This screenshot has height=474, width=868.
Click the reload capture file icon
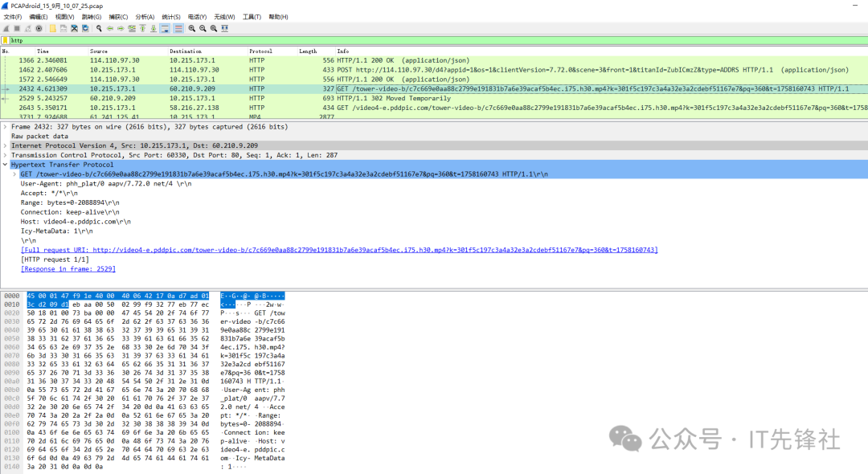tap(85, 28)
